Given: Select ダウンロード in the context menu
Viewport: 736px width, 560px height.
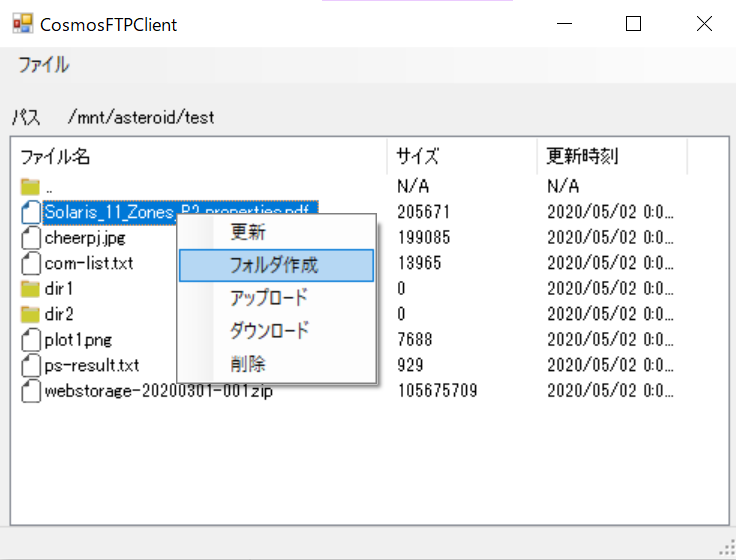Looking at the screenshot, I should (x=269, y=331).
